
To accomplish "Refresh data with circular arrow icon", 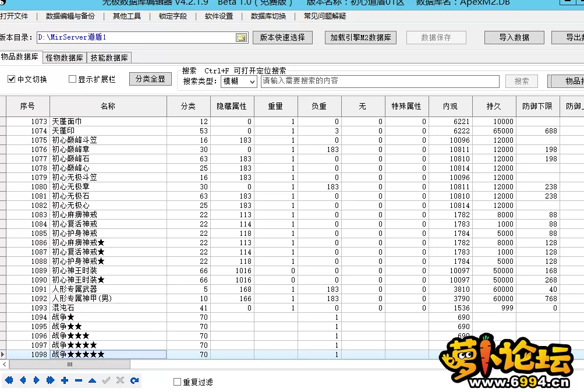I will point(135,380).
